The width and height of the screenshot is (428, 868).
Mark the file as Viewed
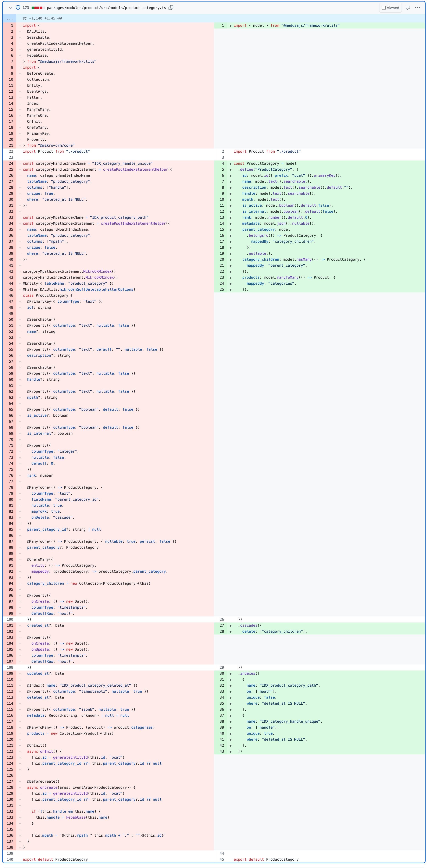390,8
